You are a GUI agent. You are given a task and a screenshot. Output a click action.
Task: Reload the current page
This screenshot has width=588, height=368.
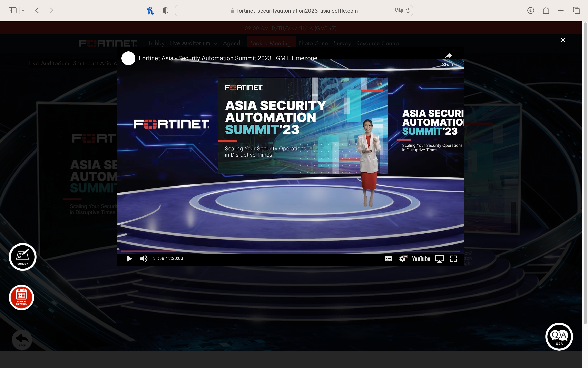tap(408, 10)
